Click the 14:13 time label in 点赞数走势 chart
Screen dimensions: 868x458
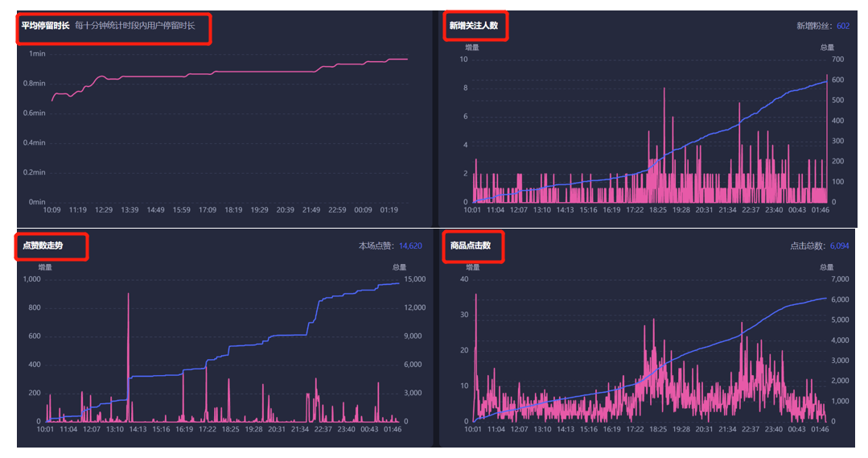pyautogui.click(x=138, y=430)
